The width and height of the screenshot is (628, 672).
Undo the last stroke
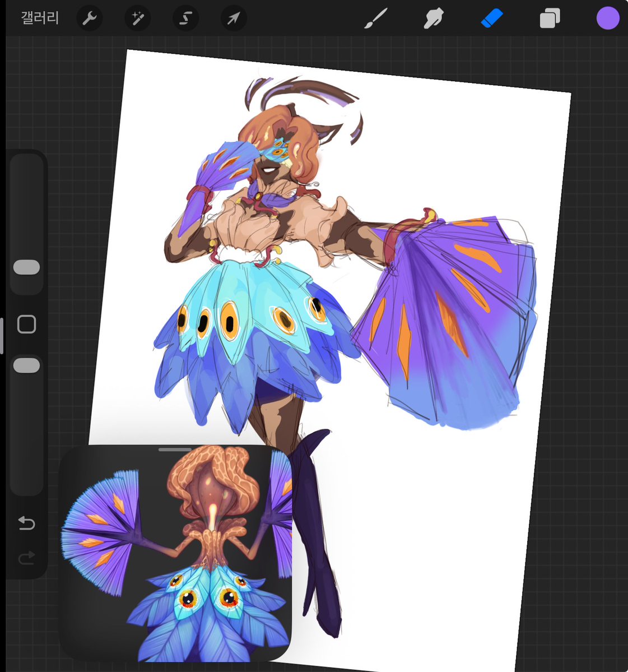click(26, 523)
